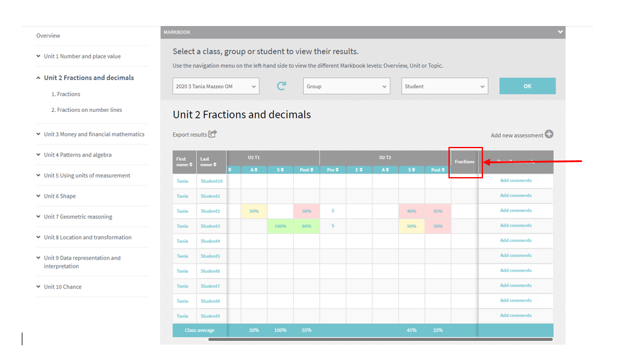Open the Student dropdown
The height and width of the screenshot is (364, 627).
pyautogui.click(x=444, y=86)
